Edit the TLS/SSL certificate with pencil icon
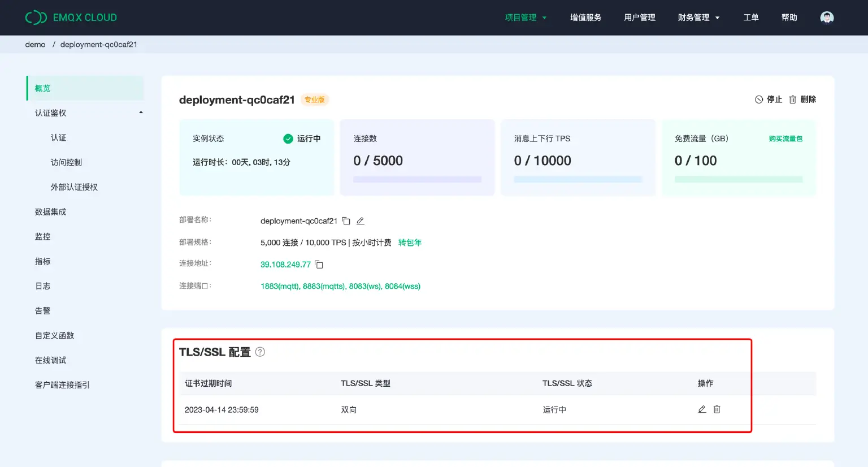 click(702, 409)
